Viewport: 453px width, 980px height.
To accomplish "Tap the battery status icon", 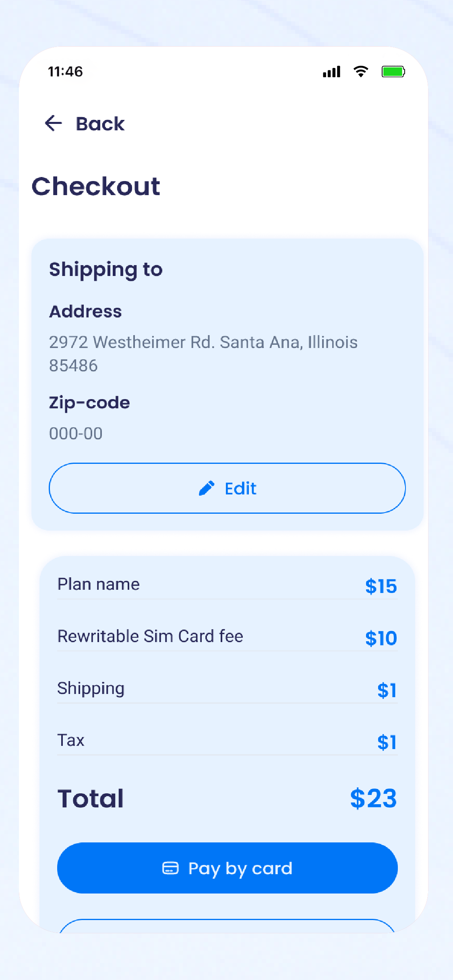I will [393, 72].
